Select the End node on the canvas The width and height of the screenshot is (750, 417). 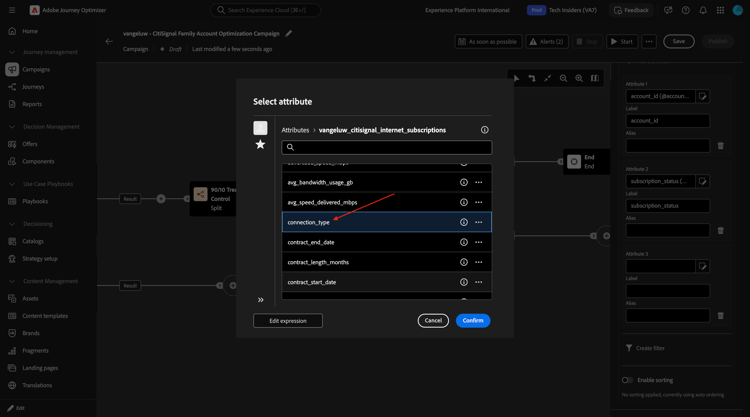(586, 162)
